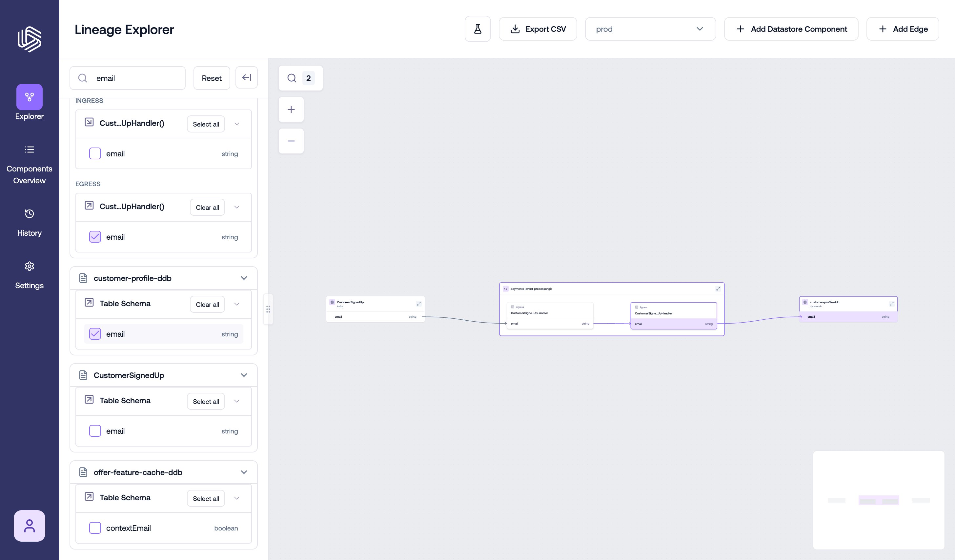
Task: Clear all for customer-profile-ddb Table Schema
Action: coord(207,304)
